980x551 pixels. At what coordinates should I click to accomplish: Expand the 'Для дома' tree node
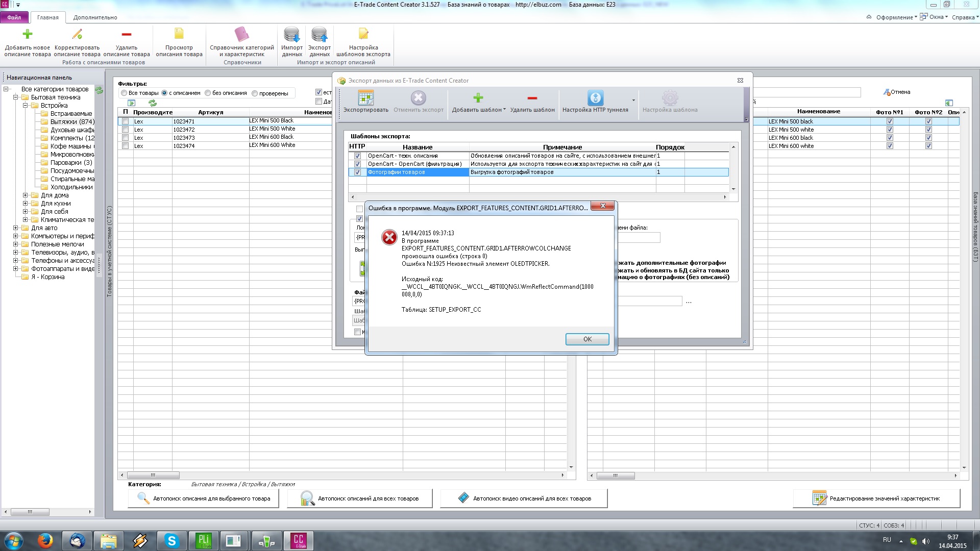pyautogui.click(x=25, y=195)
